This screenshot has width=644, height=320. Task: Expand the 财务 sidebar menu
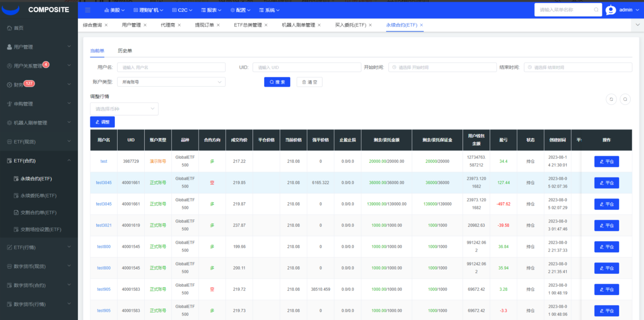39,85
